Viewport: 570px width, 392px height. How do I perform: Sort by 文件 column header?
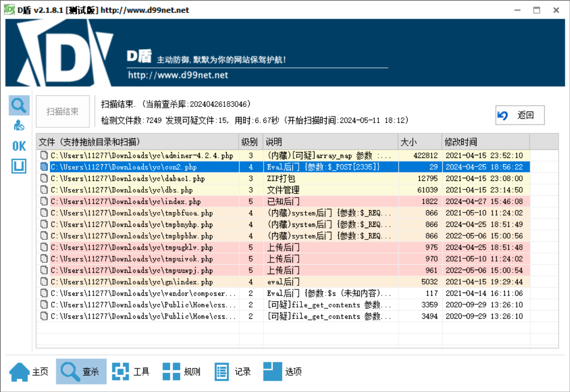pyautogui.click(x=138, y=142)
